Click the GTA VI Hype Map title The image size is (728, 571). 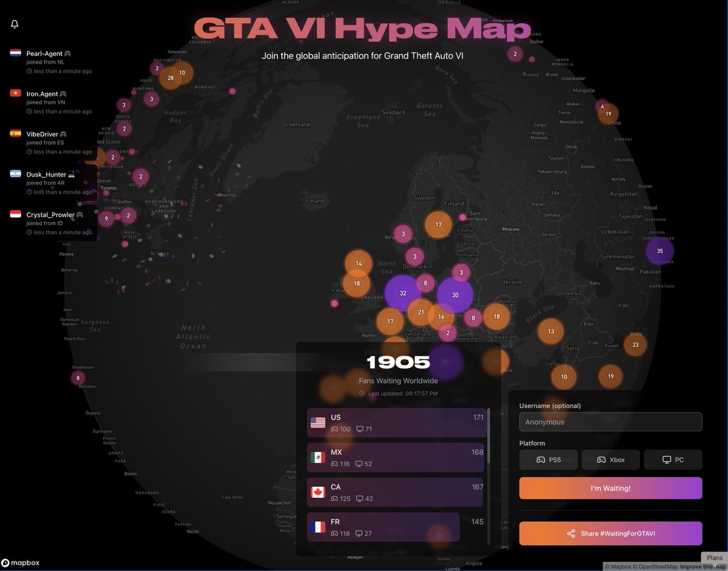363,29
